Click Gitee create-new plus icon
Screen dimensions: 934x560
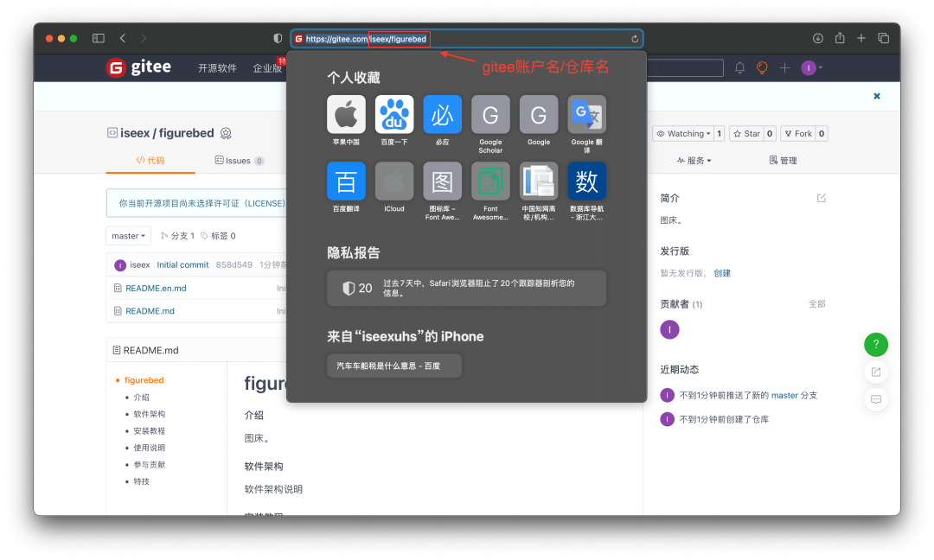tap(784, 68)
